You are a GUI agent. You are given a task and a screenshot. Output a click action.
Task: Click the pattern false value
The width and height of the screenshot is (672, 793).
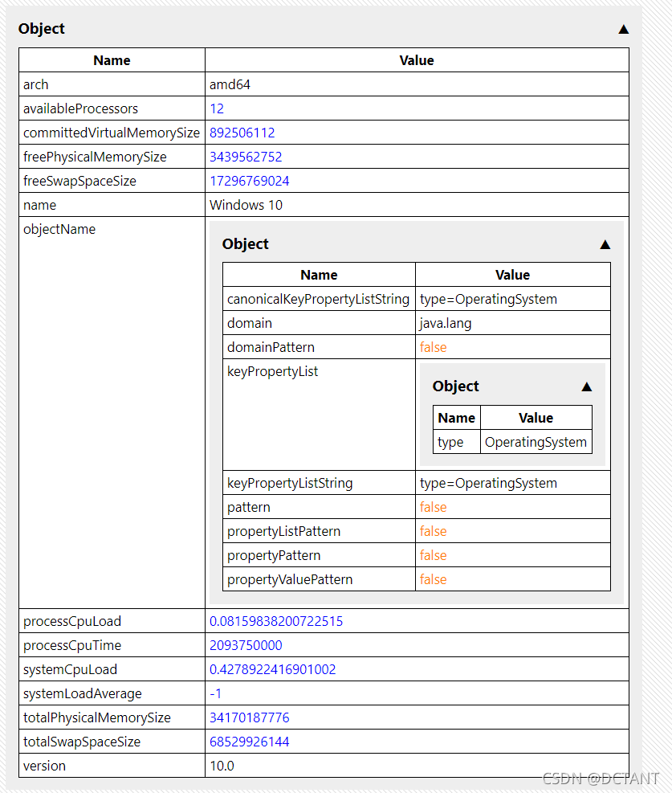pos(433,507)
